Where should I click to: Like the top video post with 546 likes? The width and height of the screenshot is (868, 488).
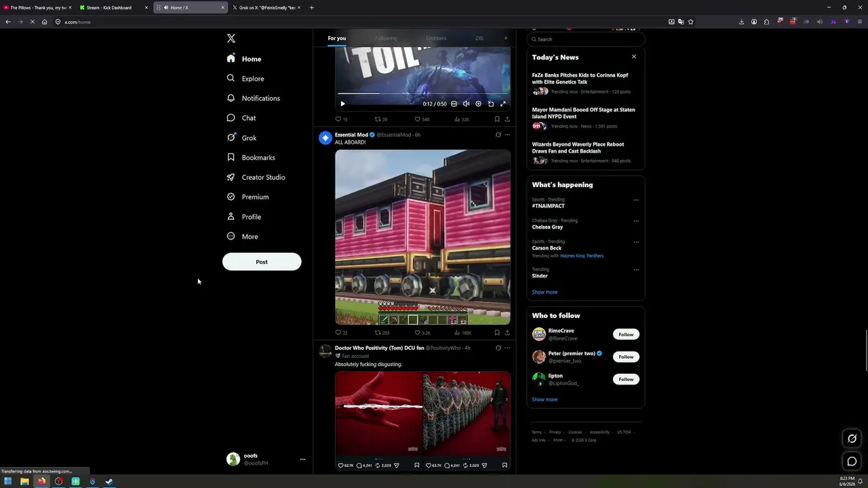pyautogui.click(x=422, y=119)
